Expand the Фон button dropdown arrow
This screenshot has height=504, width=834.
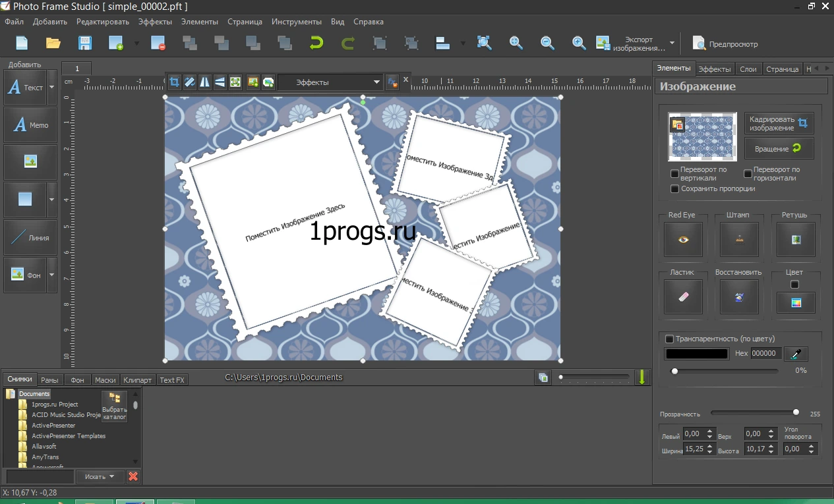(52, 275)
